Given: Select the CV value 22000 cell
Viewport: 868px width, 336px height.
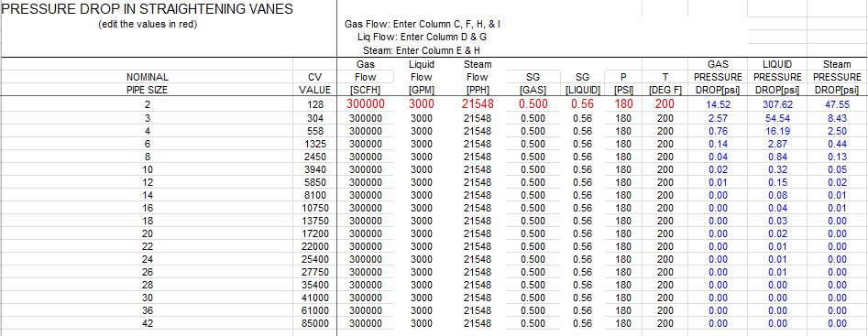Looking at the screenshot, I should (316, 246).
